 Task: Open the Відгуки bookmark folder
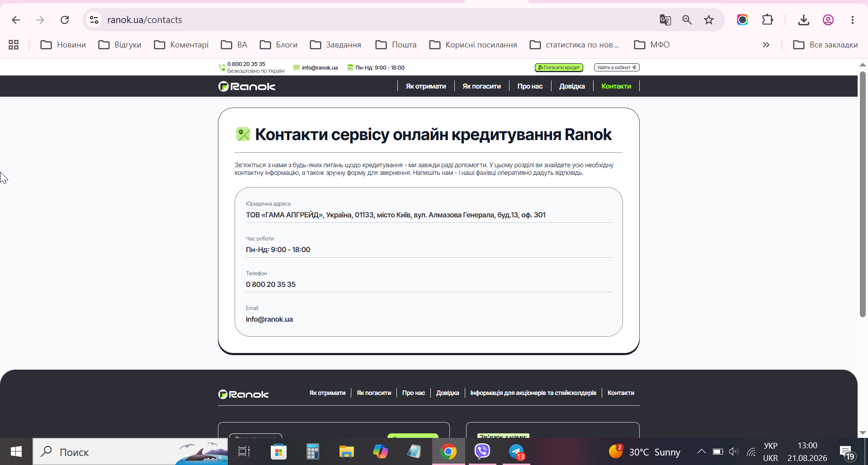tap(120, 45)
